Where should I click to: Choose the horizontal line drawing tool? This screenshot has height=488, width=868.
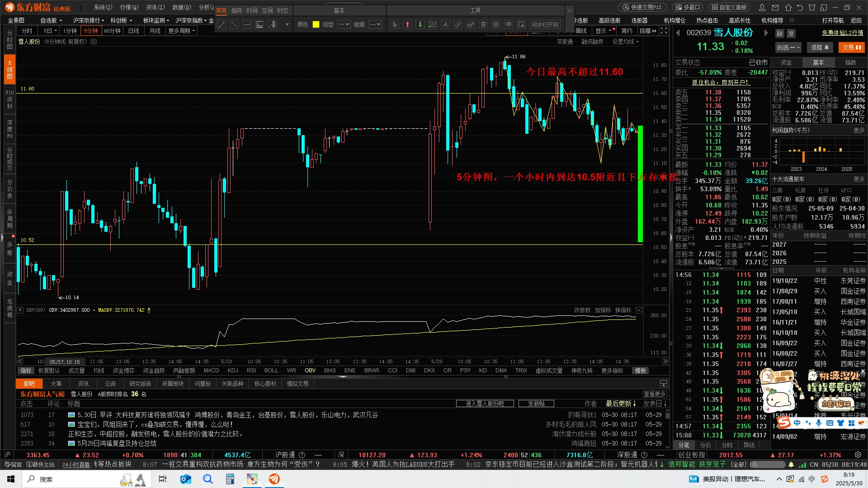(247, 25)
